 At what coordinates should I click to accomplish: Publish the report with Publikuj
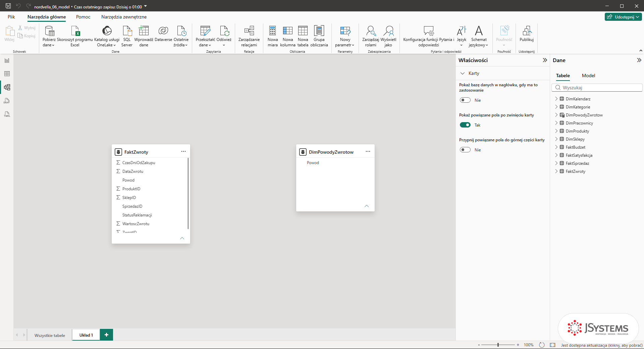tap(527, 34)
